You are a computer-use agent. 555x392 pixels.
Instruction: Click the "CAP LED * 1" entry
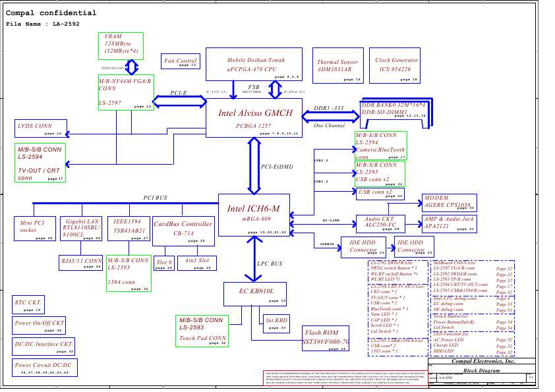pos(384,320)
